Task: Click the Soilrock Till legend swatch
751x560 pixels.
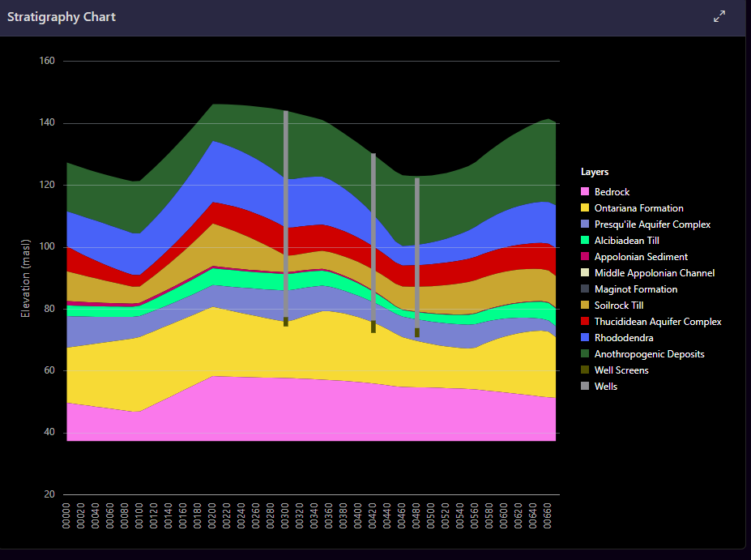Action: point(585,306)
